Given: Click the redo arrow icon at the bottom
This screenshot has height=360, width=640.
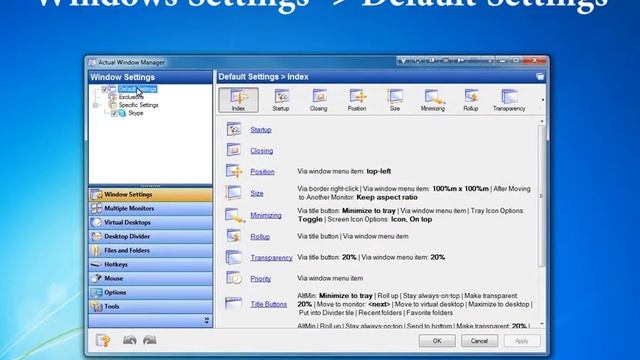Looking at the screenshot, I should pos(150,340).
